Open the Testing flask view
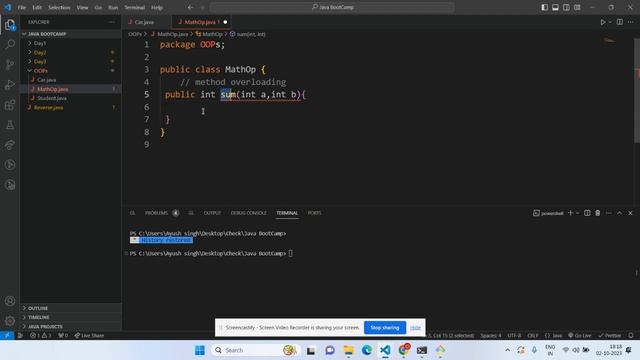Screen dimensions: 640x360 pyautogui.click(x=10, y=124)
